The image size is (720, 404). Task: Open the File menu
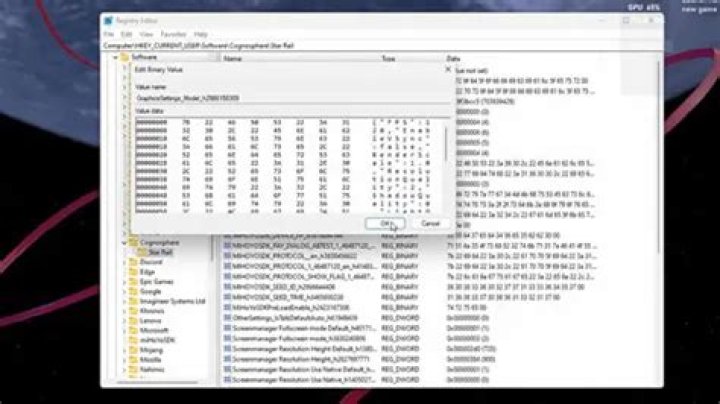click(x=109, y=34)
